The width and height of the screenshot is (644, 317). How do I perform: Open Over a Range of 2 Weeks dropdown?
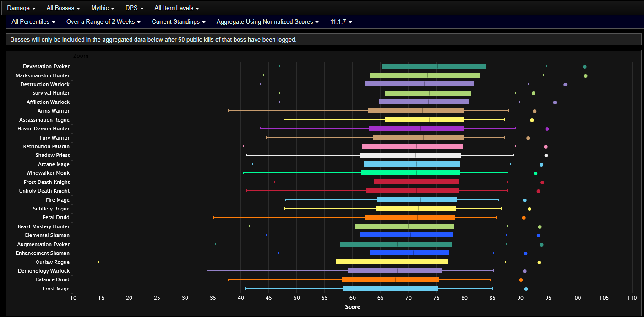[104, 21]
